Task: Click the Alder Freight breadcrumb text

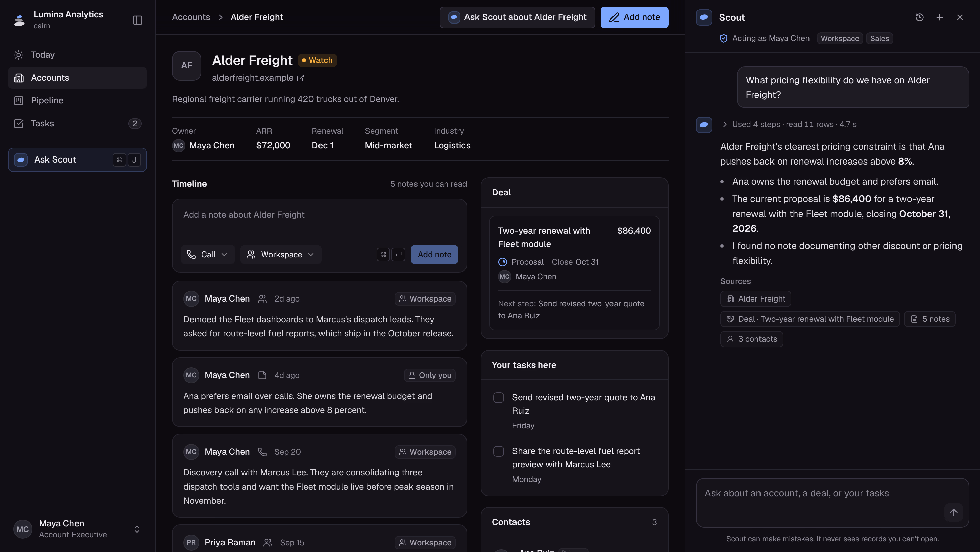Action: (x=257, y=17)
